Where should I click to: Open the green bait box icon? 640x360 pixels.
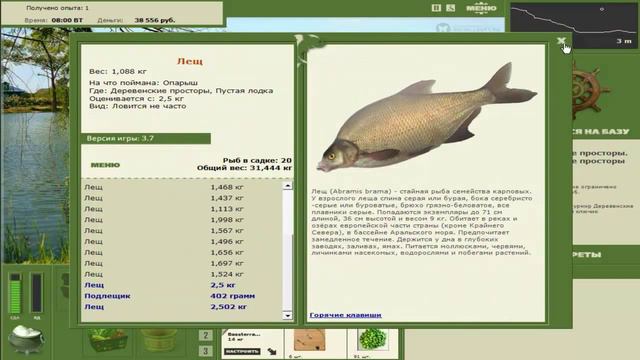107,340
